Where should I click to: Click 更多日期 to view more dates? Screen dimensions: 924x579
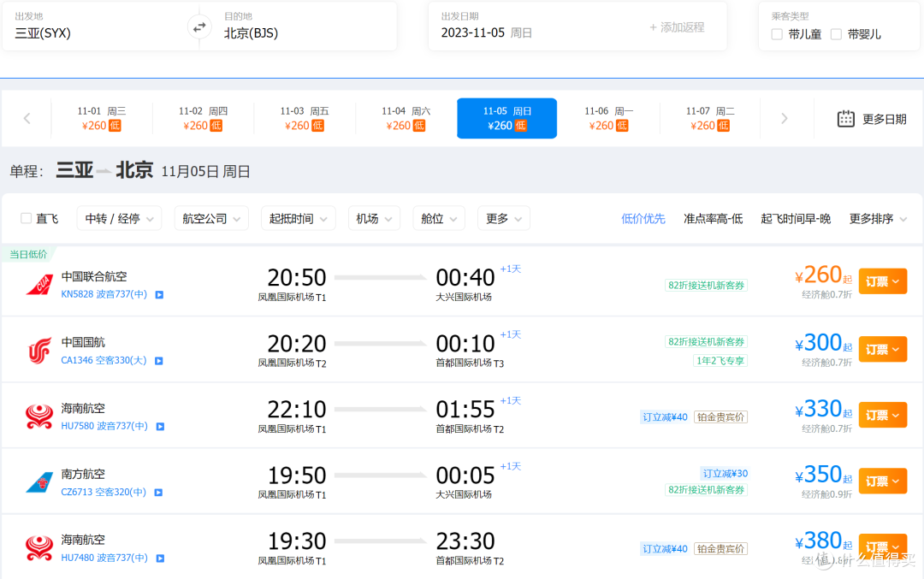coord(884,119)
